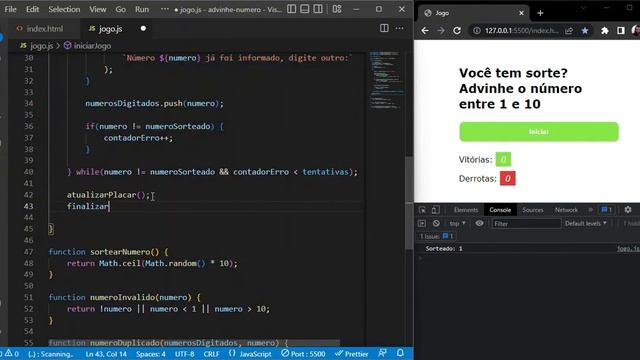Open the Selection menu
640x360 pixels.
(x=64, y=9)
